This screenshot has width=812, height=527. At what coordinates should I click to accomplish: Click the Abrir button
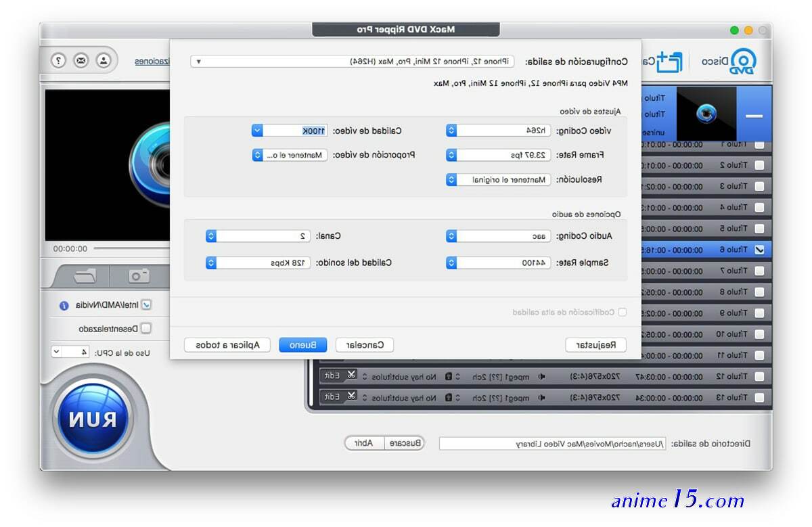click(364, 443)
